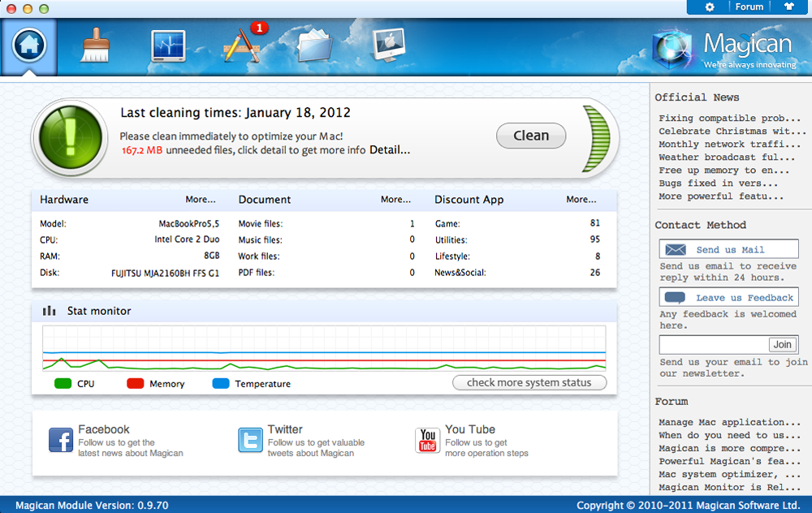Screen dimensions: 812x513
Task: Open More... in Discount App section
Action: tap(581, 200)
